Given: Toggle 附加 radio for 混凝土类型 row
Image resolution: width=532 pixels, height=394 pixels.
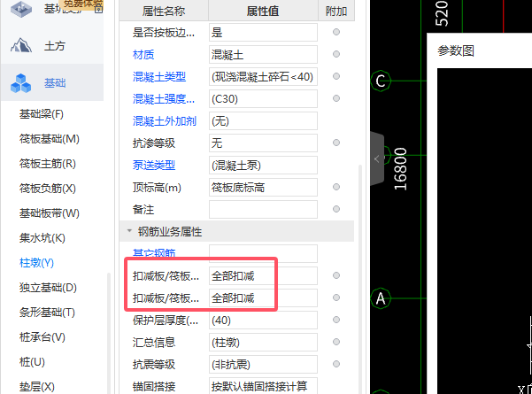Looking at the screenshot, I should coord(336,76).
